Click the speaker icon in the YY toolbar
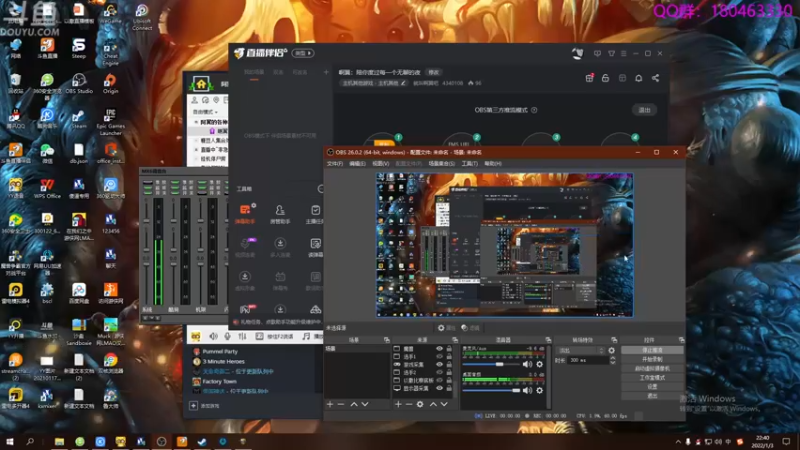This screenshot has height=450, width=800. [213, 336]
